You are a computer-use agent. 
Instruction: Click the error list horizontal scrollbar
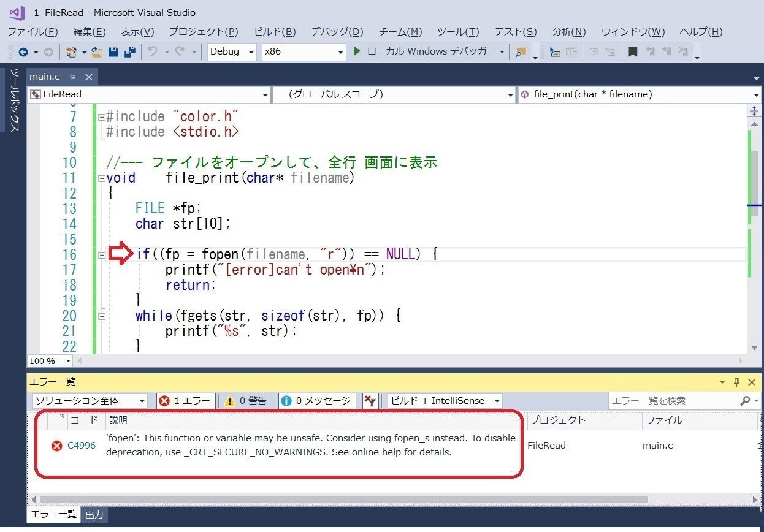(x=343, y=500)
